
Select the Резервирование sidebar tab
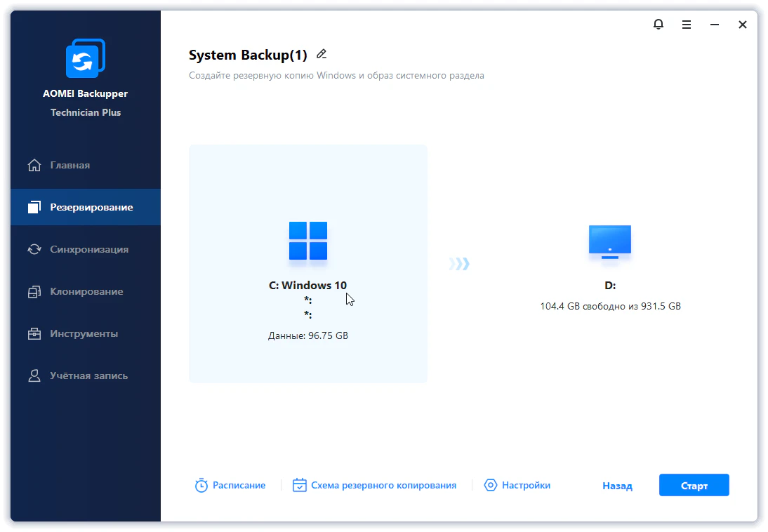(x=91, y=208)
